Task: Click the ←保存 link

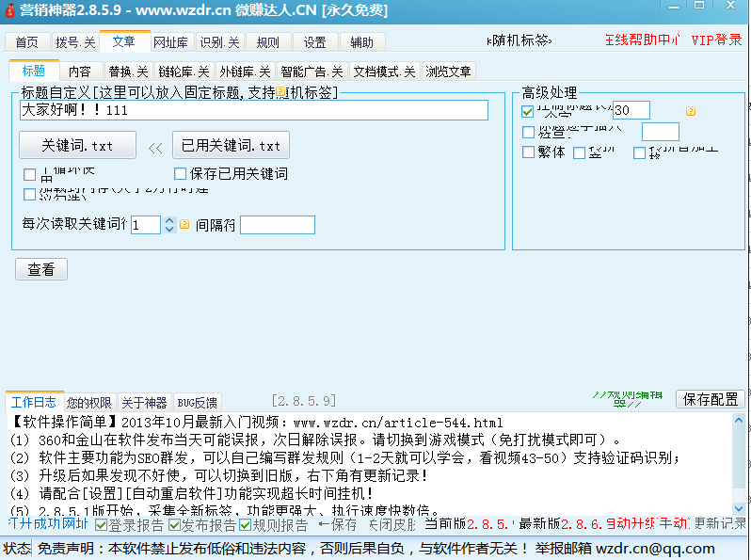Action: [338, 524]
